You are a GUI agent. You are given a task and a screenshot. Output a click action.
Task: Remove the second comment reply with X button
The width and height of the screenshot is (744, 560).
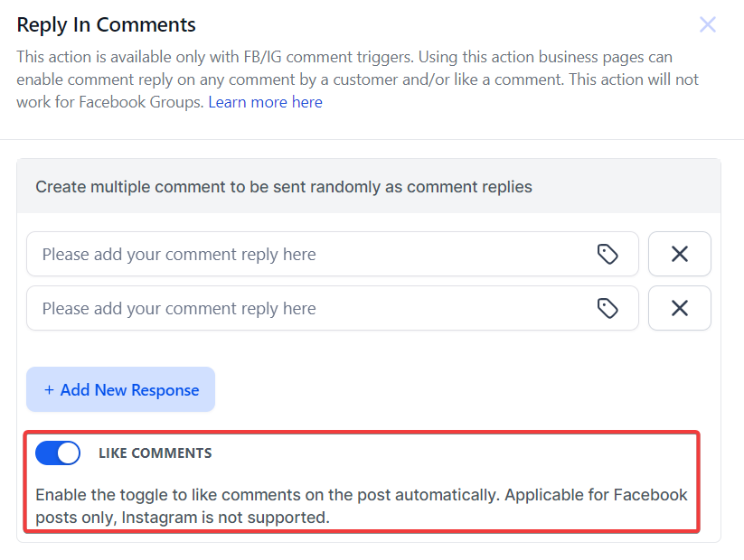coord(679,309)
